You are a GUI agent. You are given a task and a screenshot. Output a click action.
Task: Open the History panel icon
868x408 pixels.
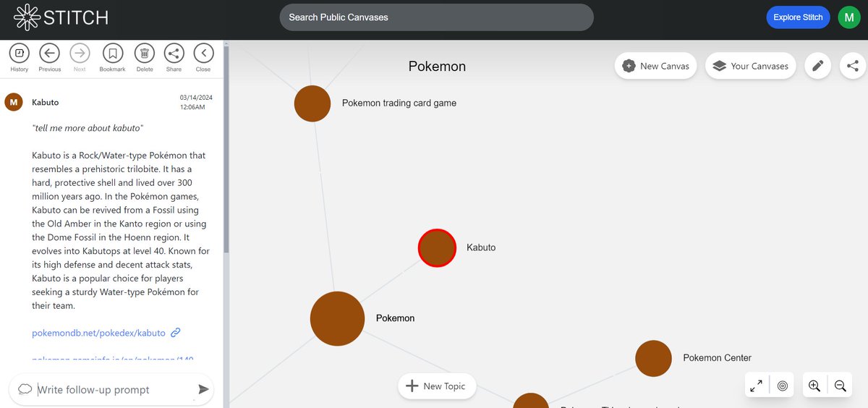point(20,53)
